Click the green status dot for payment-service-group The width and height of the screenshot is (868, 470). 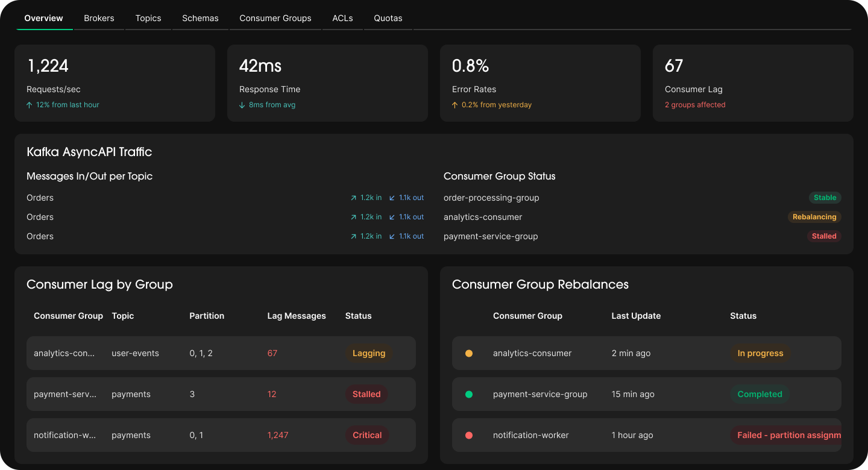pos(469,394)
